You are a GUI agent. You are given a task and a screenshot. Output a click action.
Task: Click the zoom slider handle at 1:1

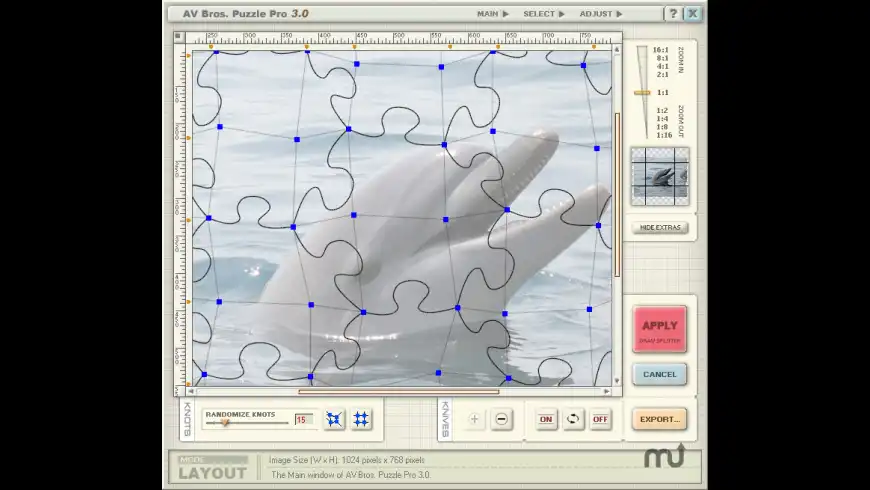pos(642,93)
